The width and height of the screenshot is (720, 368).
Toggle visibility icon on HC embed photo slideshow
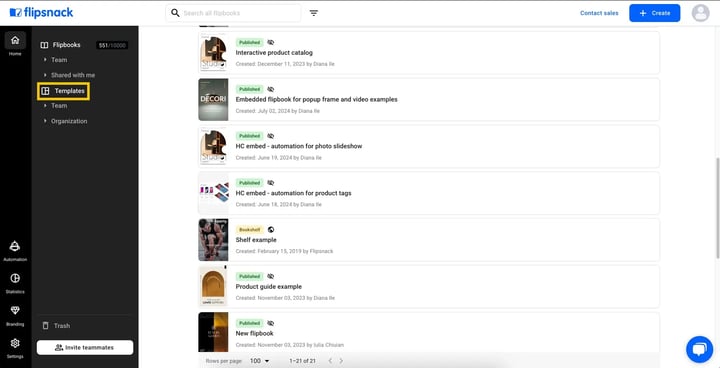pos(270,136)
